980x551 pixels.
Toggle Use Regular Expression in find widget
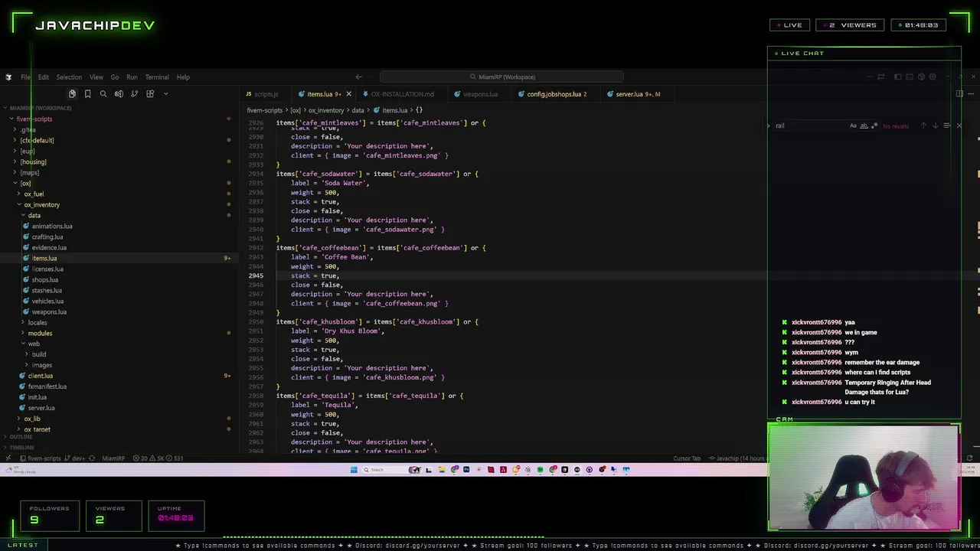[874, 126]
